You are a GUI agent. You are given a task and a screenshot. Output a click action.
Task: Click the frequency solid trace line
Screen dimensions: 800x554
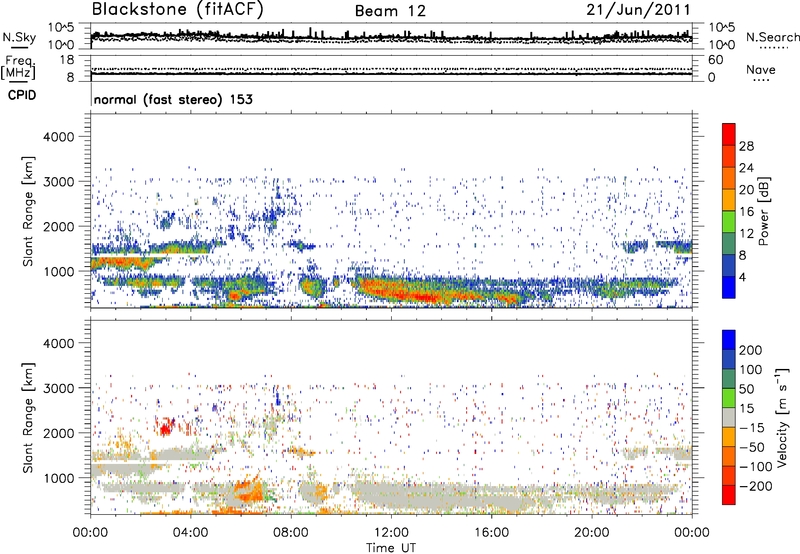tap(391, 74)
